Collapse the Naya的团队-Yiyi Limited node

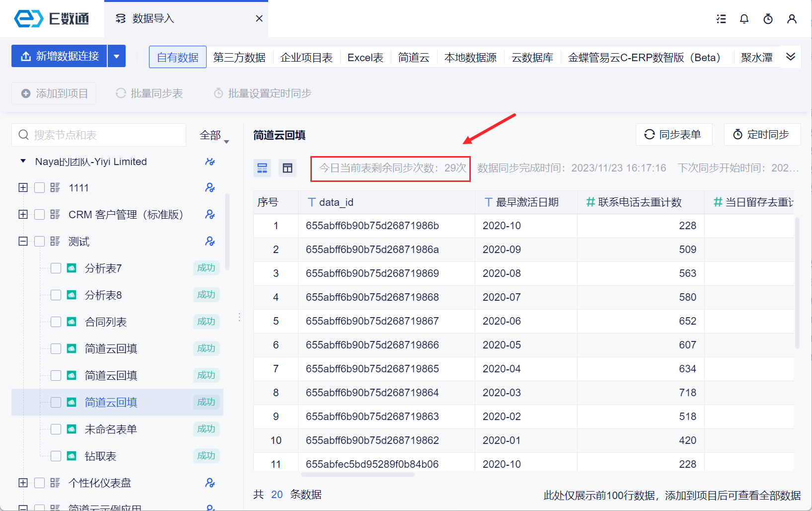click(23, 161)
